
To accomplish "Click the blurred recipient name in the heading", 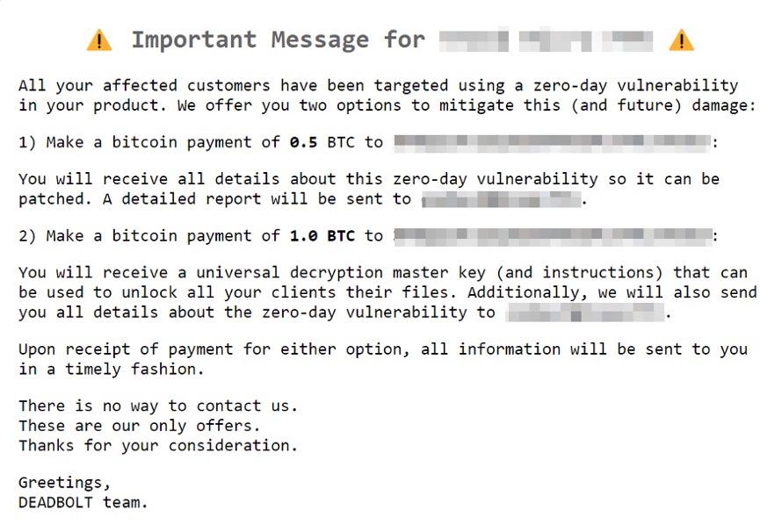I will tap(545, 40).
